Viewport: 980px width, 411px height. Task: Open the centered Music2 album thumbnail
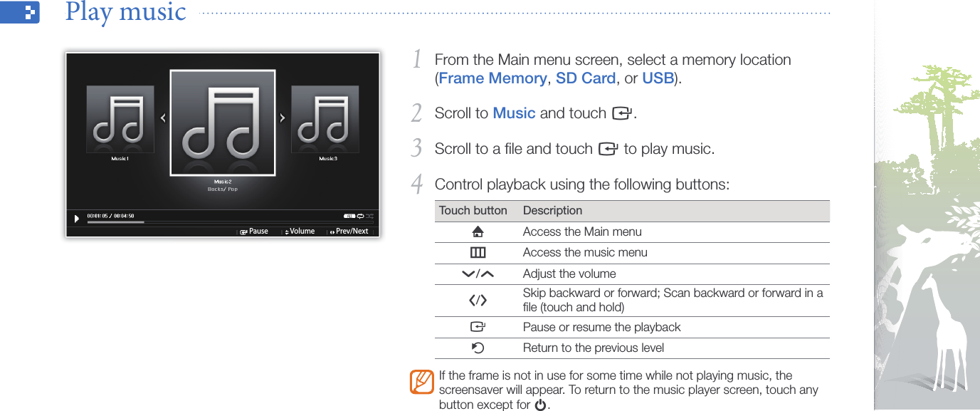pos(223,123)
